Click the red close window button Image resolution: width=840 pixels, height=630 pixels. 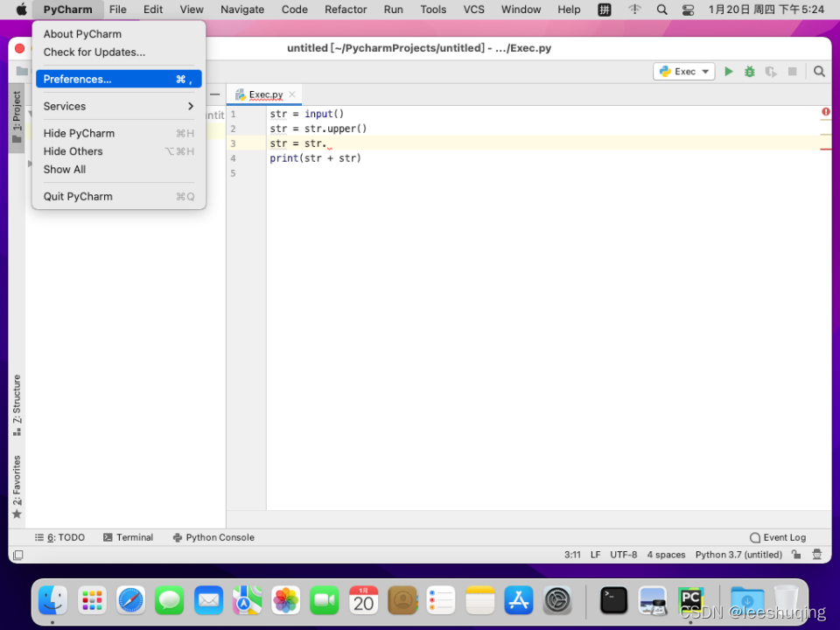coord(20,48)
